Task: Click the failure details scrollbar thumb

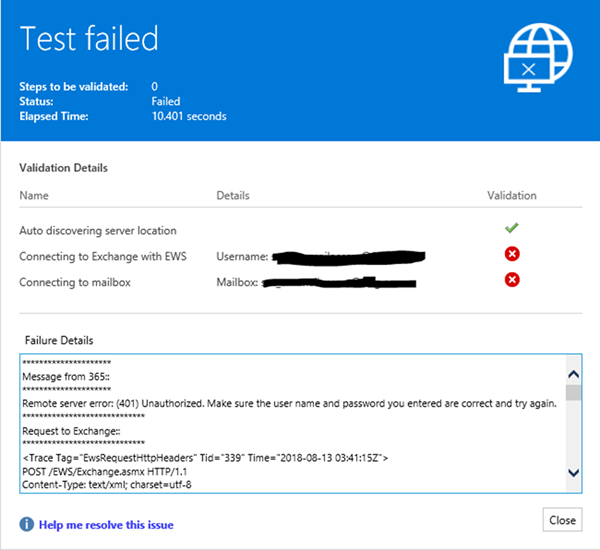Action: [574, 392]
